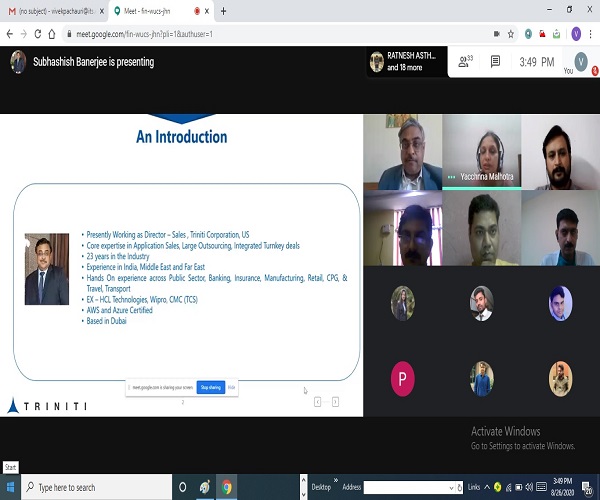Open the green upload extension icon

point(556,34)
